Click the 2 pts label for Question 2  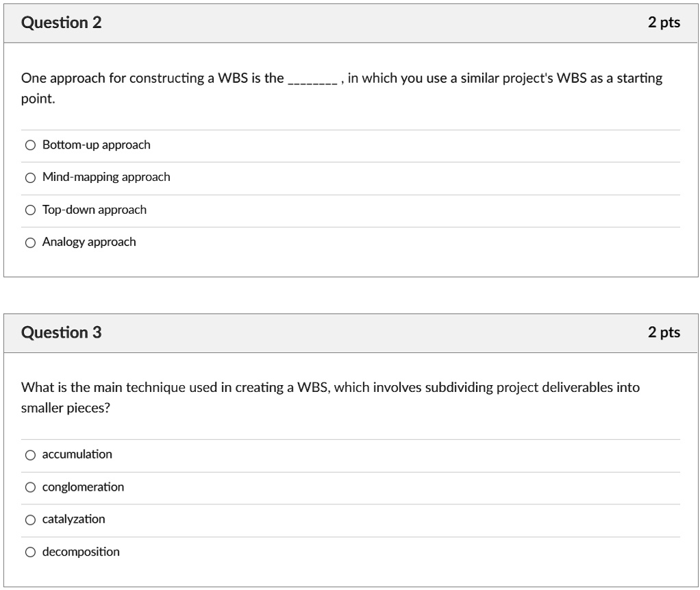(x=664, y=21)
